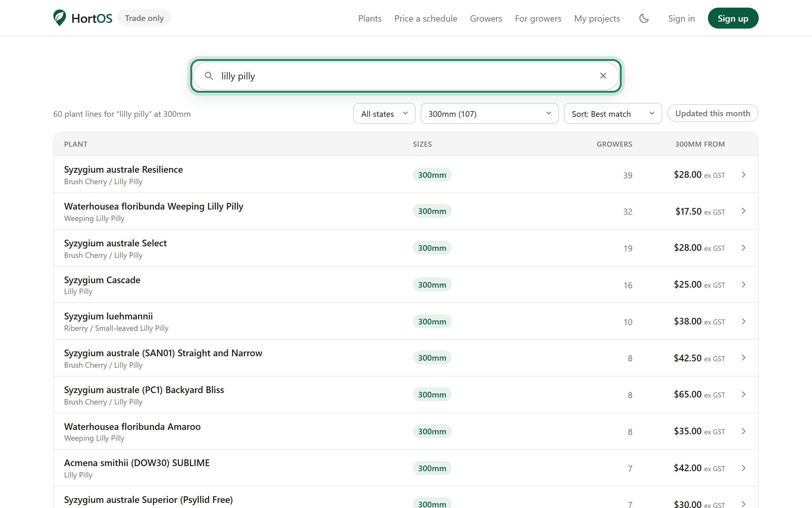Open Syzygium australe Resilience plant
812x508 pixels.
tap(123, 169)
